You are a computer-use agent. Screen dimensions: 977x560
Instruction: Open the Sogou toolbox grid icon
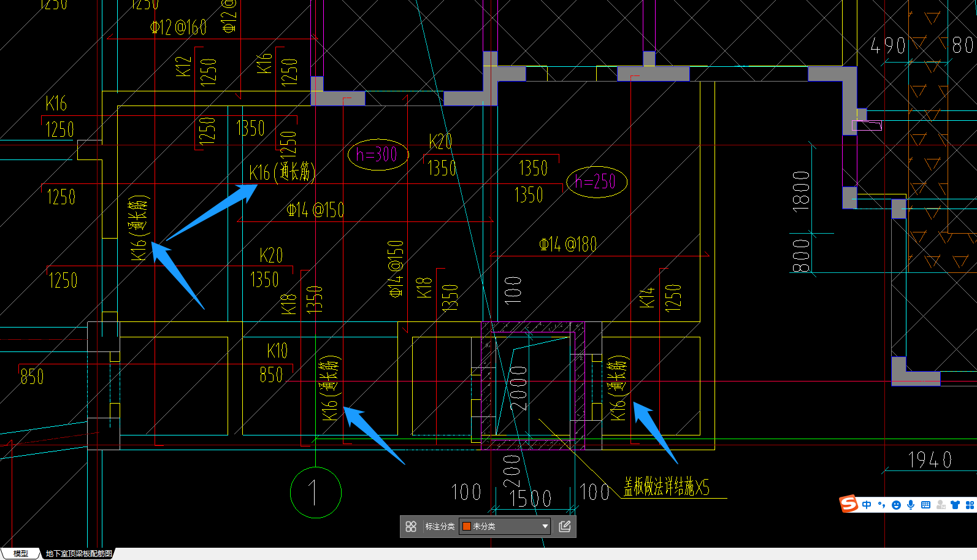point(970,505)
